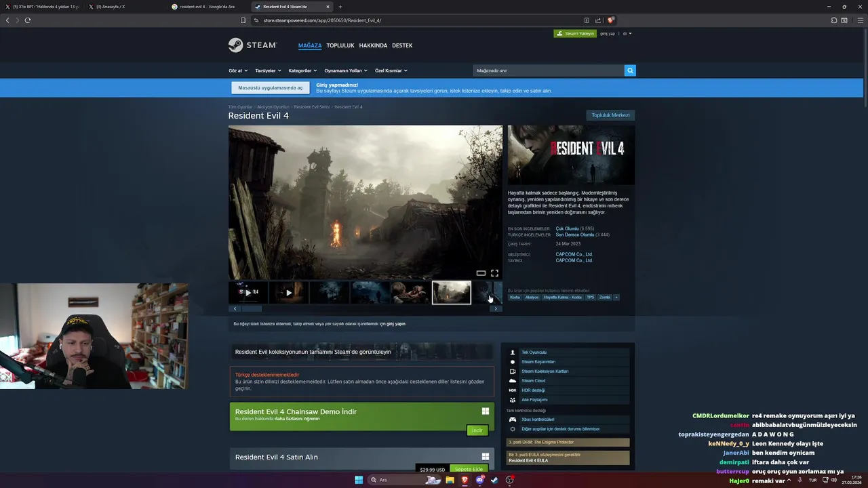
Task: Click the Zombi tag
Action: 604,297
